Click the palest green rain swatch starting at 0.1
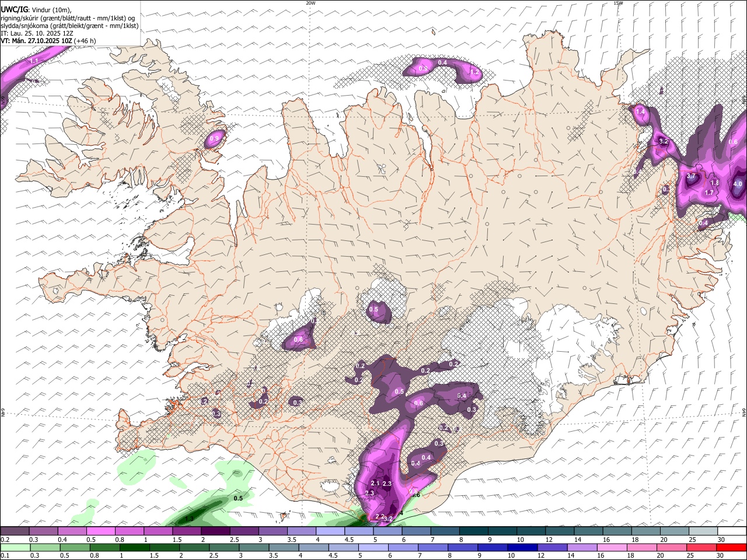The image size is (747, 560). pos(15,547)
